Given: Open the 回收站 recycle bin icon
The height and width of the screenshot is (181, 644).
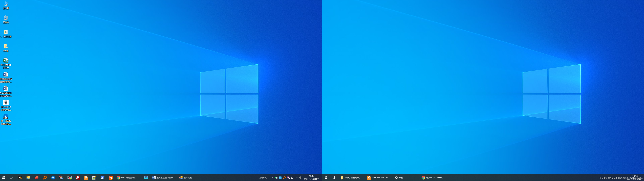Looking at the screenshot, I should click(x=6, y=19).
